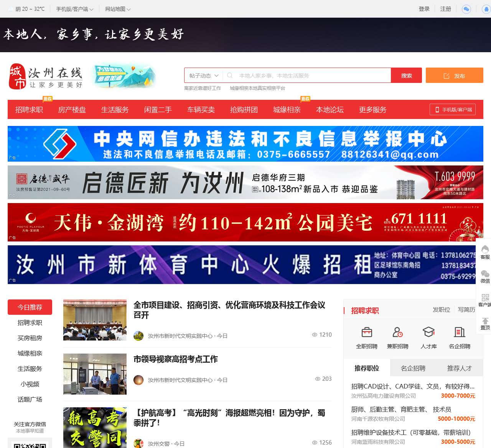The width and height of the screenshot is (491, 448).
Task: Click 城缘相亲本地真实相亲平台 hot search link
Action: click(258, 88)
